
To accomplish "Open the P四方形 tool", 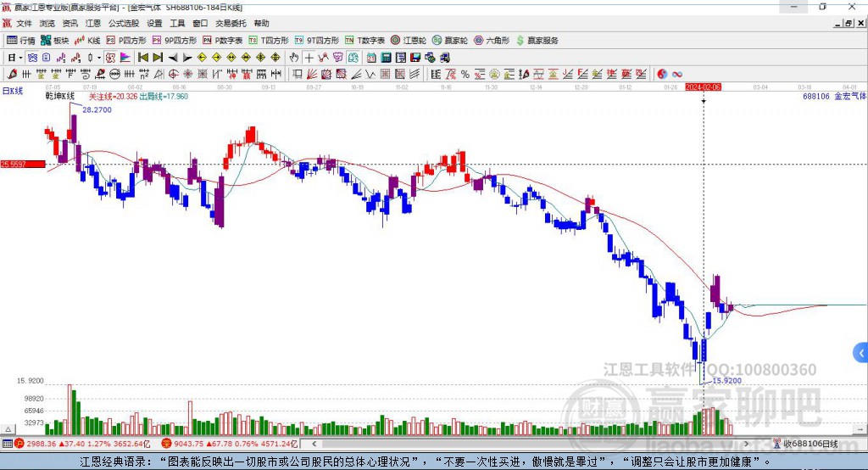I will point(126,41).
